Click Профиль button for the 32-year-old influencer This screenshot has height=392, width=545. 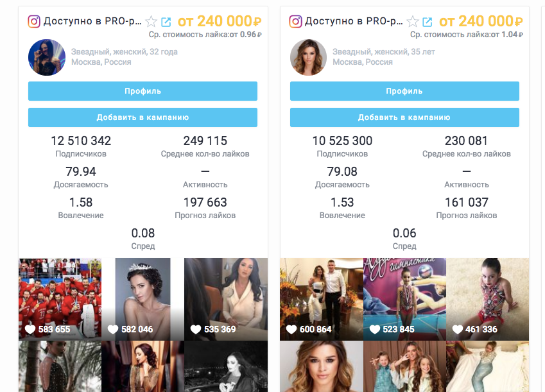[143, 91]
